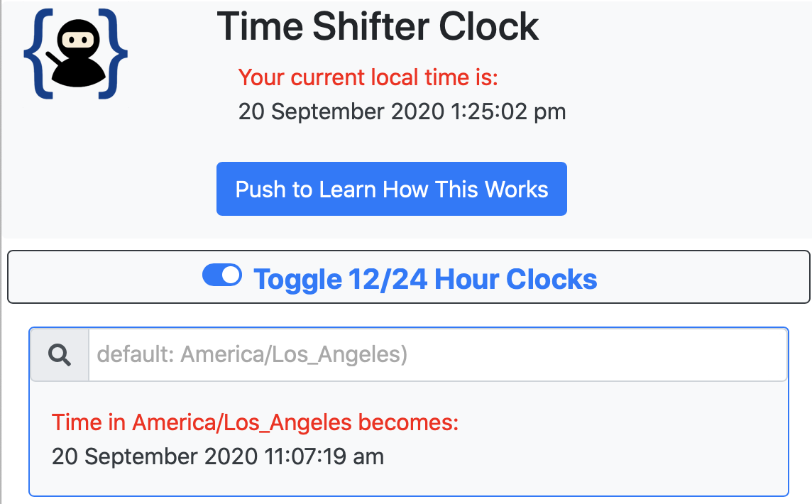Click the left blue curly brace of the logo
The image size is (812, 504).
(35, 55)
